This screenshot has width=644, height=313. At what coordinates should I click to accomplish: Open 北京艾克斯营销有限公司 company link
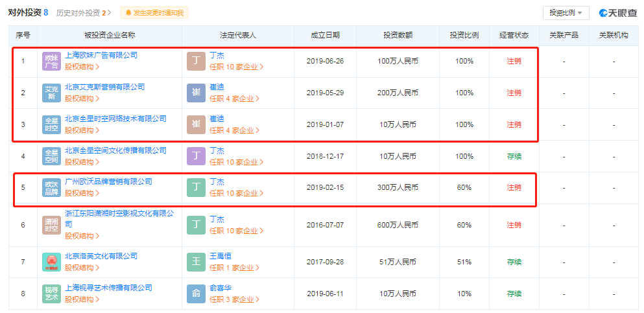(x=104, y=87)
